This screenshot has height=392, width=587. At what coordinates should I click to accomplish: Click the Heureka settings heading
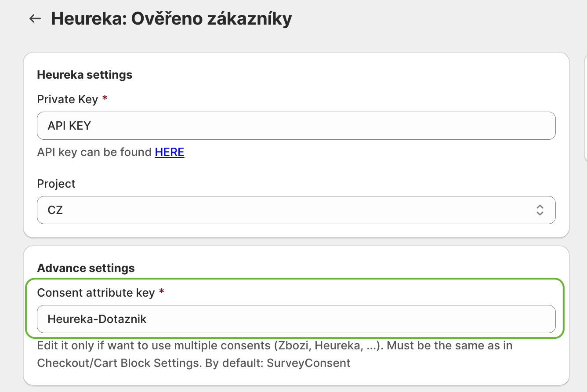[84, 75]
